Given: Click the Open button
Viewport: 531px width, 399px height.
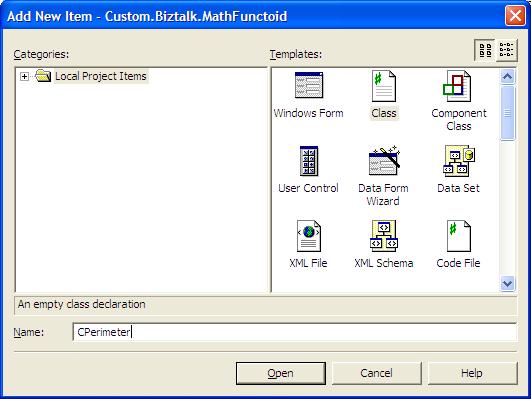Looking at the screenshot, I should 281,373.
